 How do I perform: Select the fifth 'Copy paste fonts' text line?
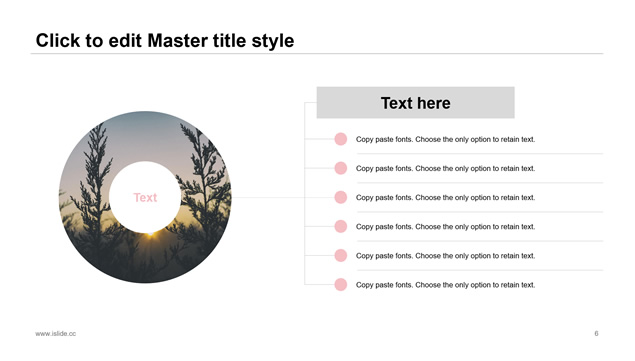(x=445, y=256)
